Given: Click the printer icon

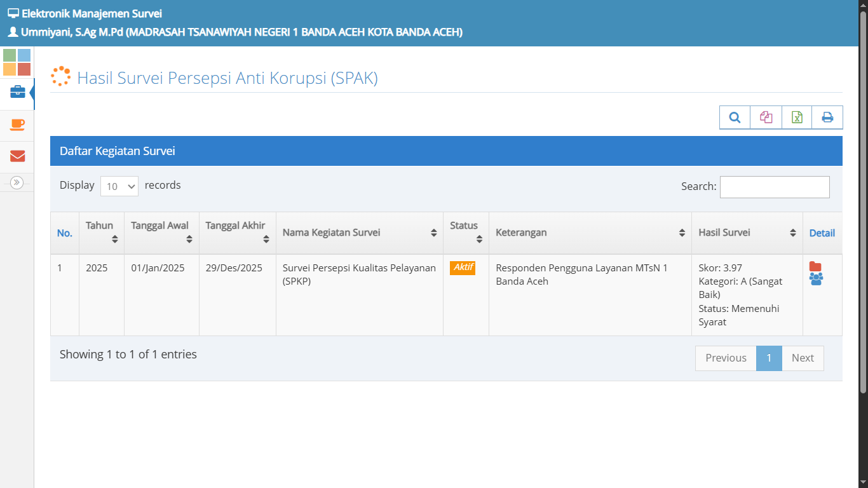Looking at the screenshot, I should click(x=827, y=118).
